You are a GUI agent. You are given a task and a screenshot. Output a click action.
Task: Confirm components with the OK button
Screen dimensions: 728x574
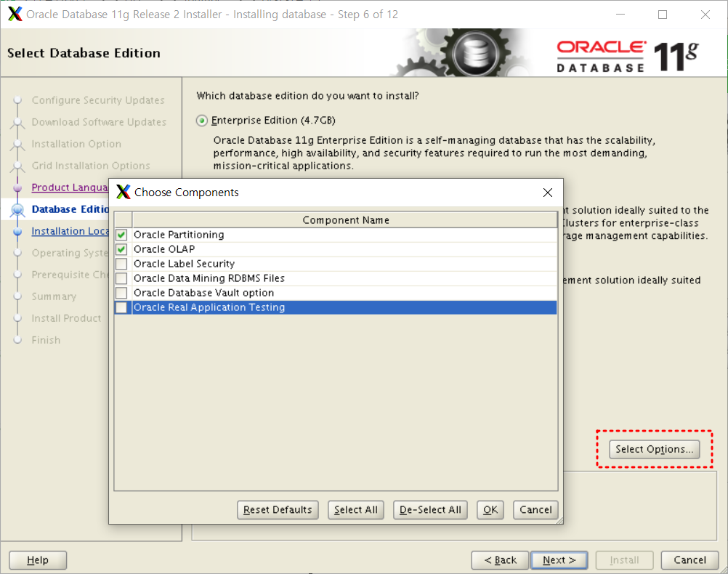pyautogui.click(x=490, y=510)
